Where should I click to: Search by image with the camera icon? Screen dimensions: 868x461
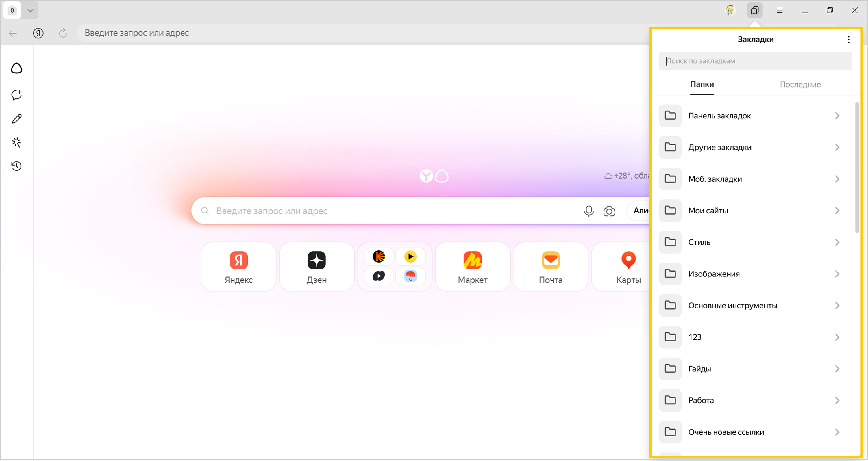coord(609,211)
